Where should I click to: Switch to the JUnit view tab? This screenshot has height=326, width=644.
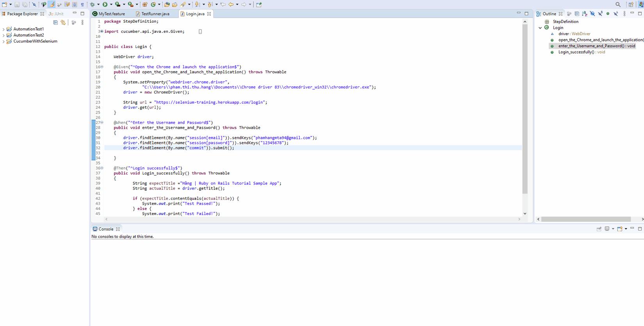[56, 14]
